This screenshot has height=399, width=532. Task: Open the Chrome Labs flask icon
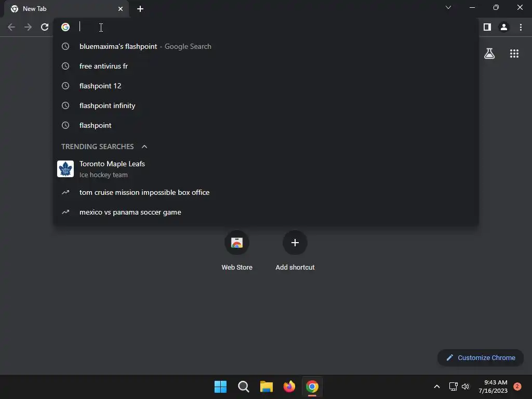click(489, 54)
